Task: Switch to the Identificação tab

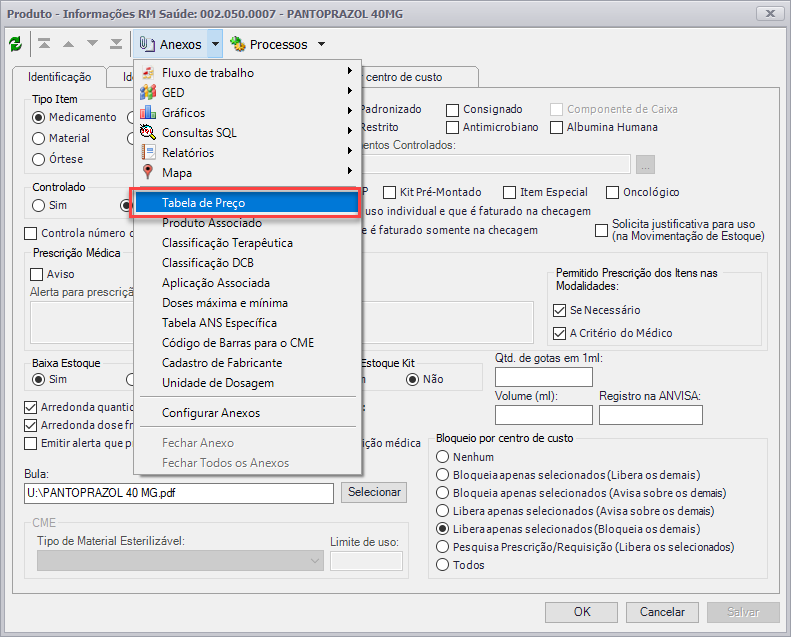Action: 60,77
